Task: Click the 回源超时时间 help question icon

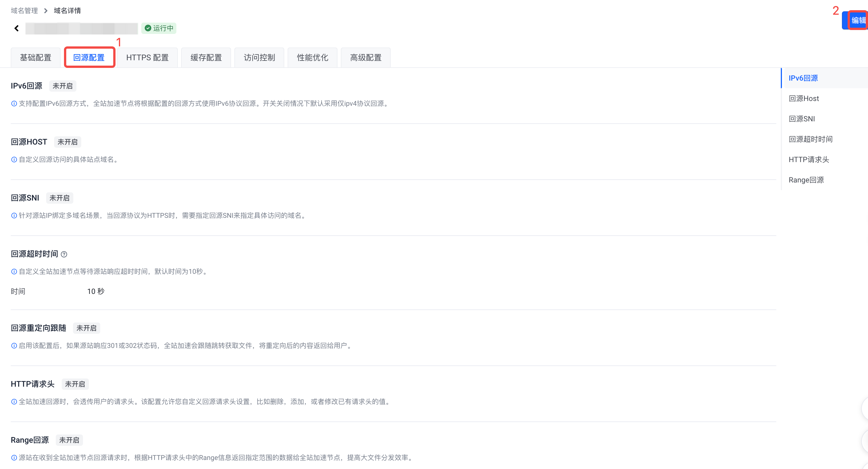Action: click(x=64, y=255)
